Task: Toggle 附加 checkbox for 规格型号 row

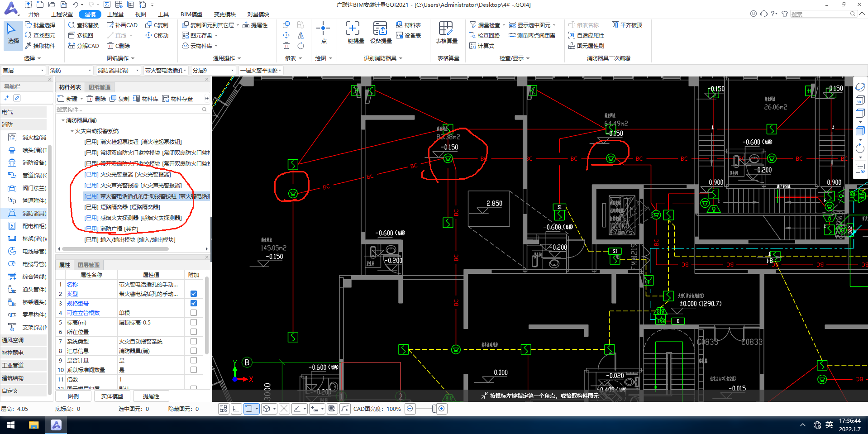Action: [x=194, y=303]
